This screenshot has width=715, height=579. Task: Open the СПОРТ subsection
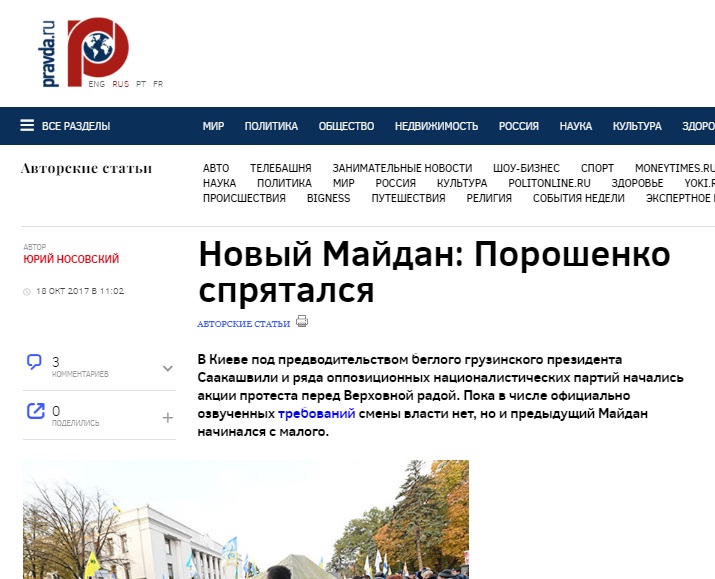click(x=597, y=168)
